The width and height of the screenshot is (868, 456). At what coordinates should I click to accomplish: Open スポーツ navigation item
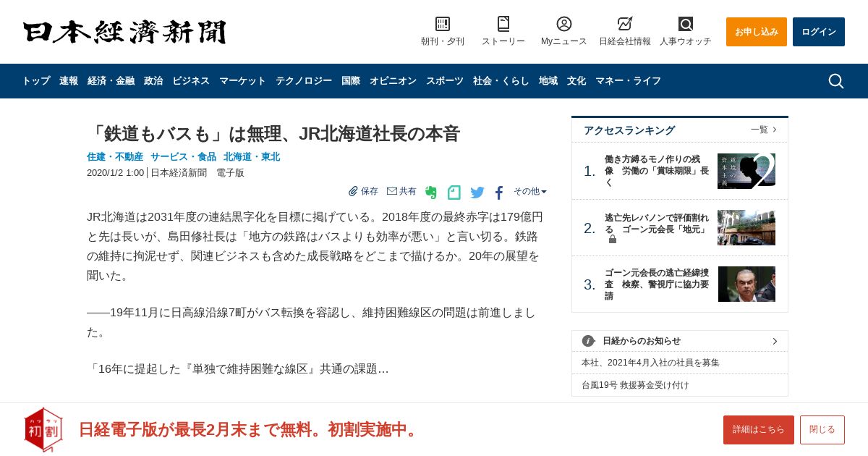click(445, 81)
